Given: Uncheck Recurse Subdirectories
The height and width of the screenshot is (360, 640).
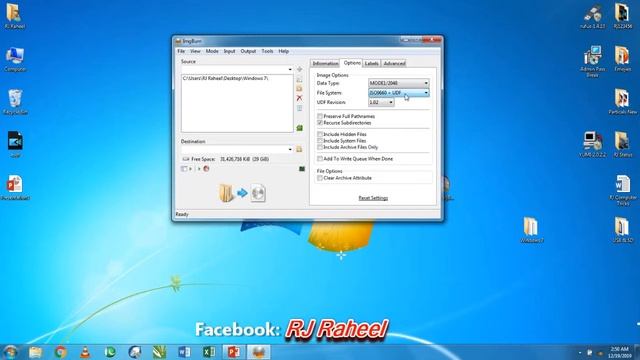Looking at the screenshot, I should [320, 123].
